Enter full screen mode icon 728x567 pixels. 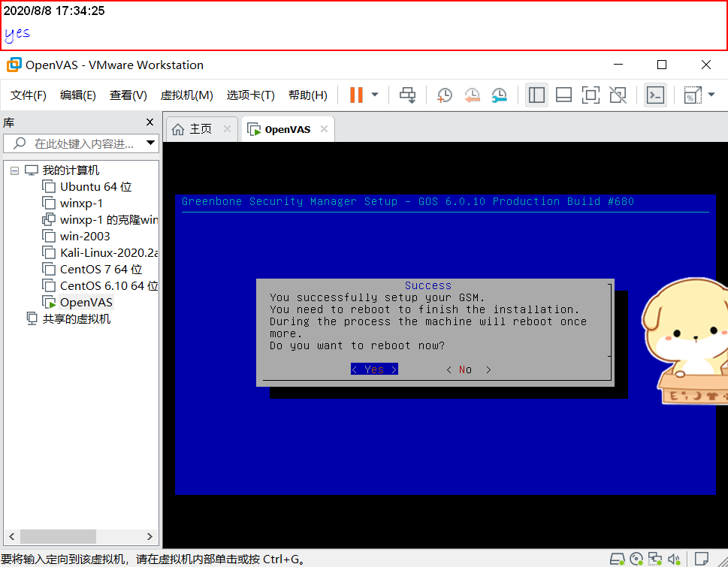(591, 95)
